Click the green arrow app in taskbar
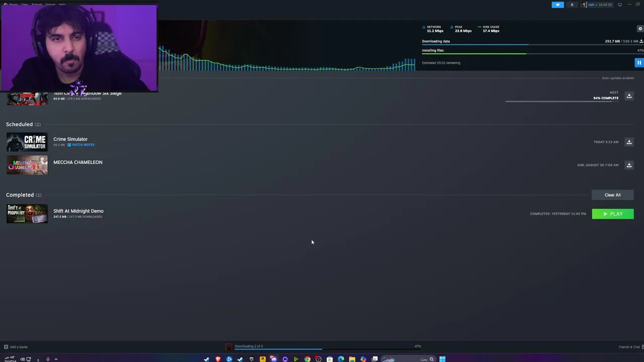The image size is (644, 362). tap(296, 359)
